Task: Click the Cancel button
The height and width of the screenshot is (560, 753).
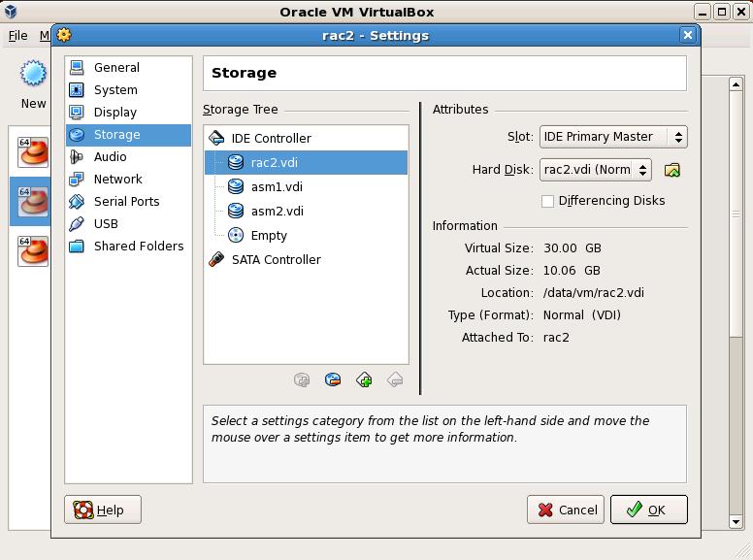Action: pyautogui.click(x=566, y=510)
